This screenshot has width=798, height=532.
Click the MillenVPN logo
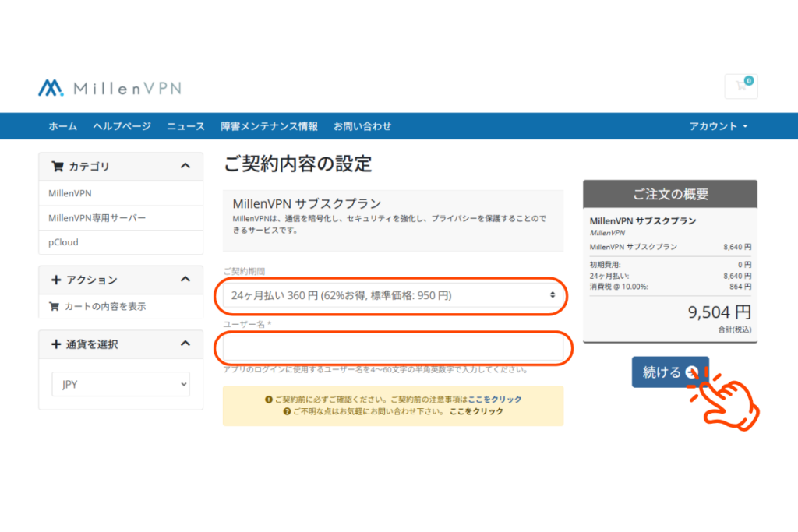[110, 88]
